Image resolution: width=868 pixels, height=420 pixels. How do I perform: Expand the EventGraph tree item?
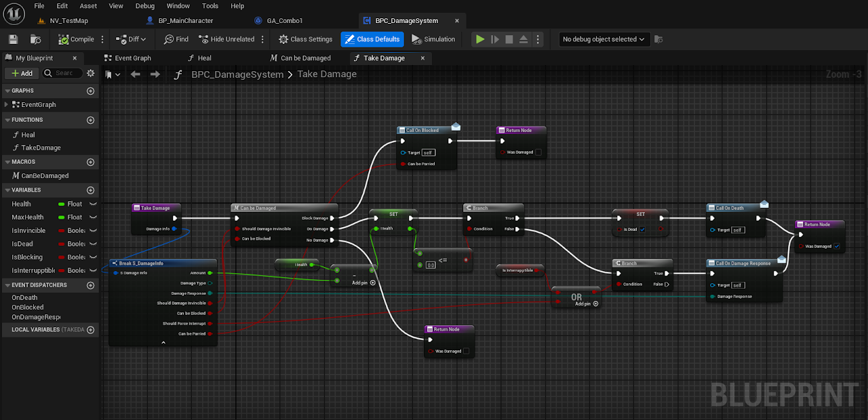coord(7,105)
